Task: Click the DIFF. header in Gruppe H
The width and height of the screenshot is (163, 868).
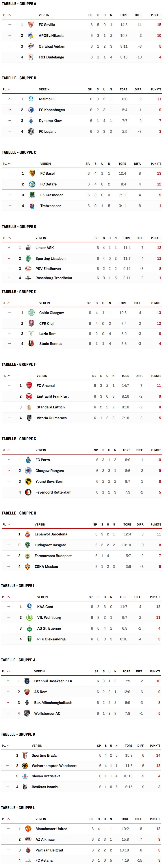Action: [x=140, y=525]
